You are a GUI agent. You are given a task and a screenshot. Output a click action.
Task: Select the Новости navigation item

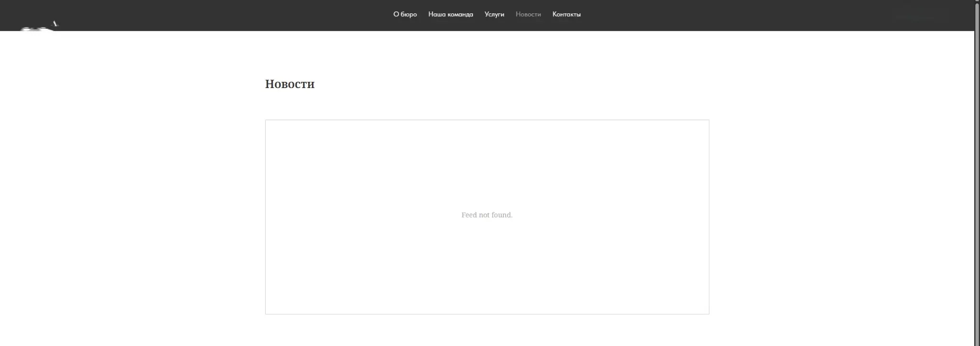[x=528, y=14]
